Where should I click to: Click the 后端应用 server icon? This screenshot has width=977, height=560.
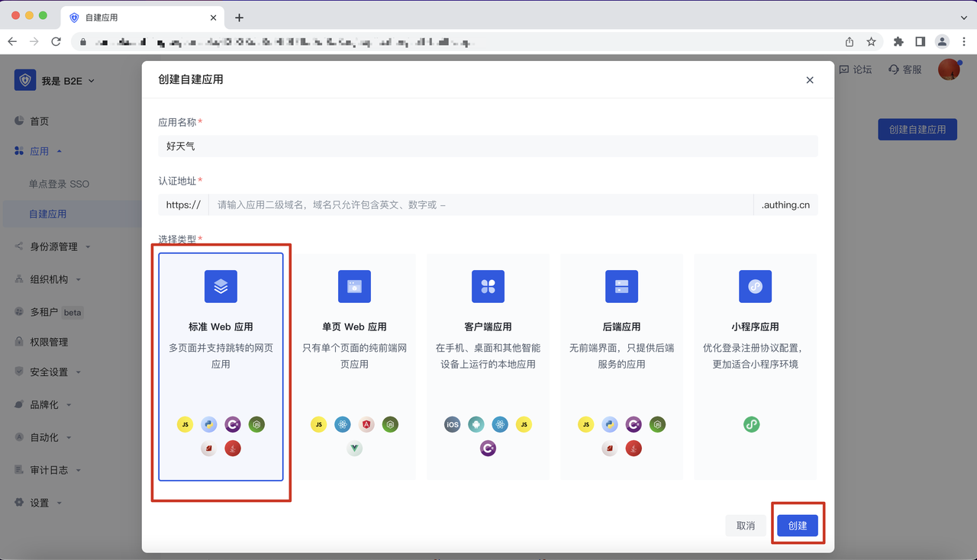[x=621, y=287]
